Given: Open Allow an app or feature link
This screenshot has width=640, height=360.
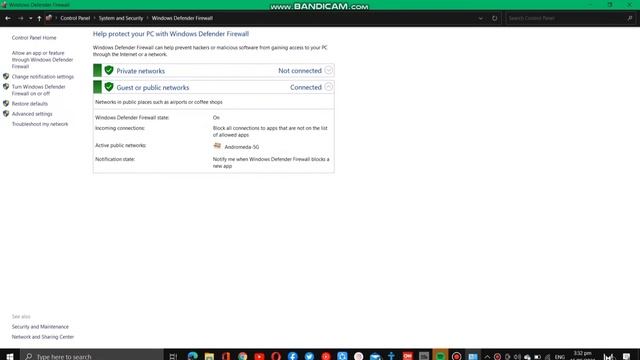Looking at the screenshot, I should (x=42, y=60).
